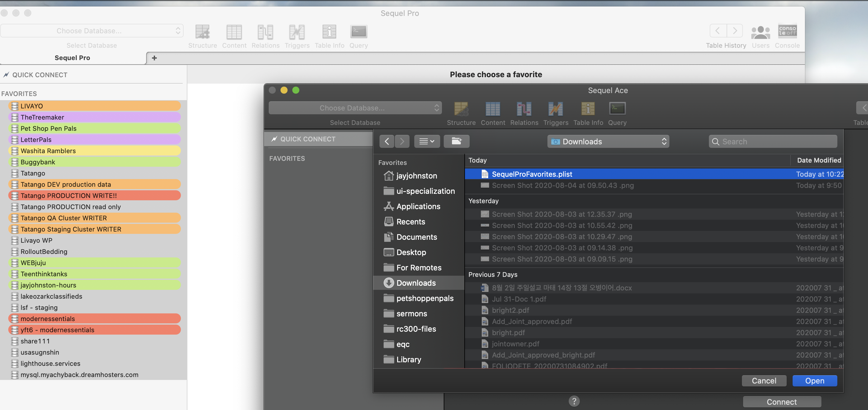Click the Quick Connect bolt icon in Sequel Ace
The image size is (868, 410).
[x=275, y=139]
